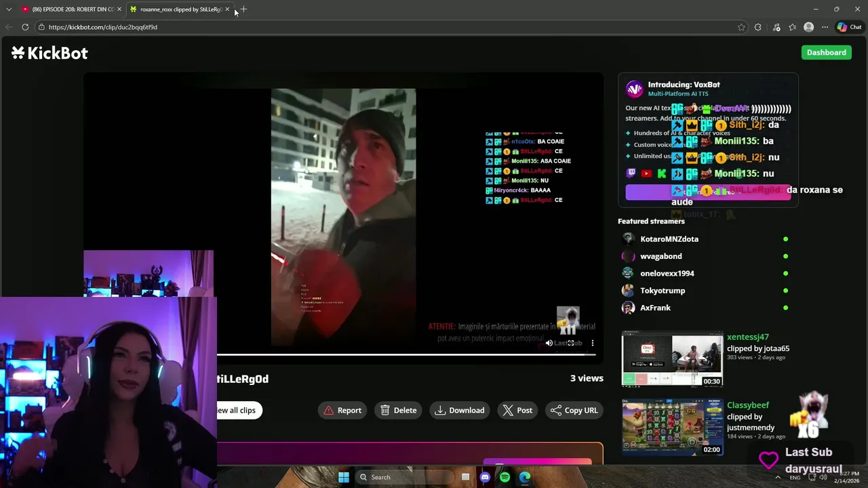This screenshot has width=868, height=488.
Task: Click the Twitch icon in VoxBot ad
Action: click(x=631, y=174)
